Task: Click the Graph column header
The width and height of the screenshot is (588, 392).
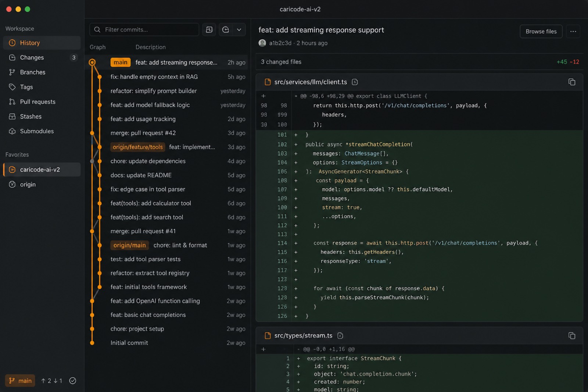Action: click(x=97, y=47)
